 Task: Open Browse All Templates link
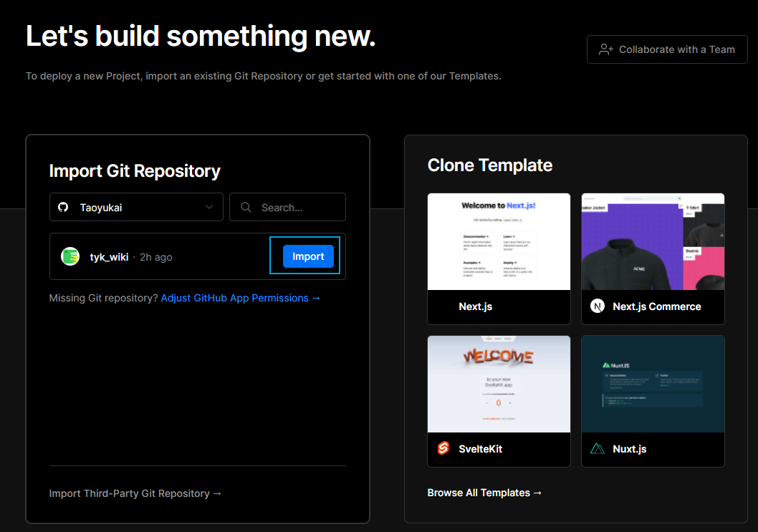484,493
